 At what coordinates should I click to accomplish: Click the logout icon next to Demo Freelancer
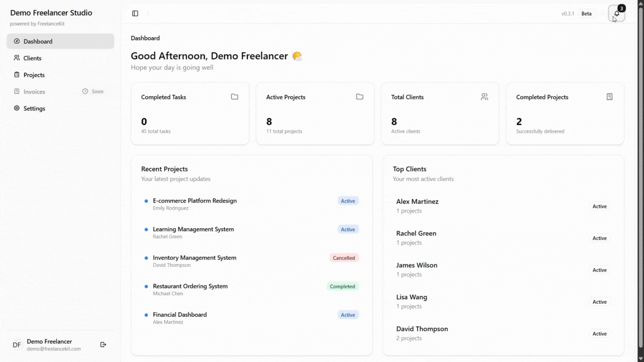coord(103,344)
